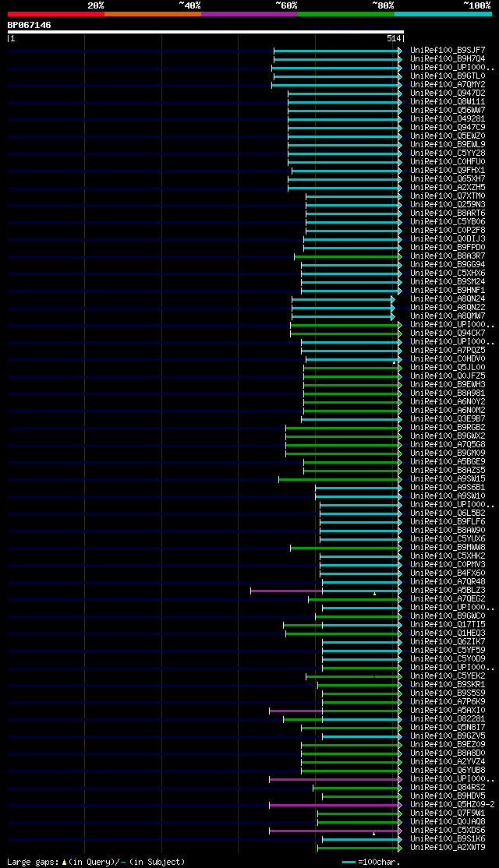
Task: Click the purple alignment bar for UniRef100_C5XDS6
Action: point(335,831)
